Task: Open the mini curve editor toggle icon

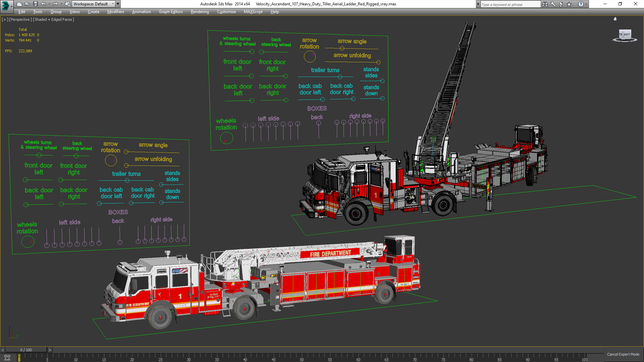Action: pyautogui.click(x=7, y=357)
